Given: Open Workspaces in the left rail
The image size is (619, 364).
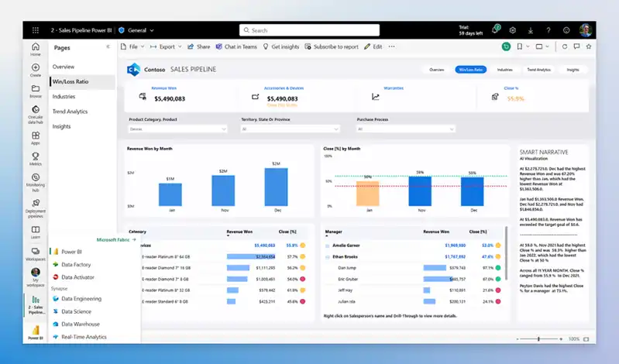Looking at the screenshot, I should 36,254.
